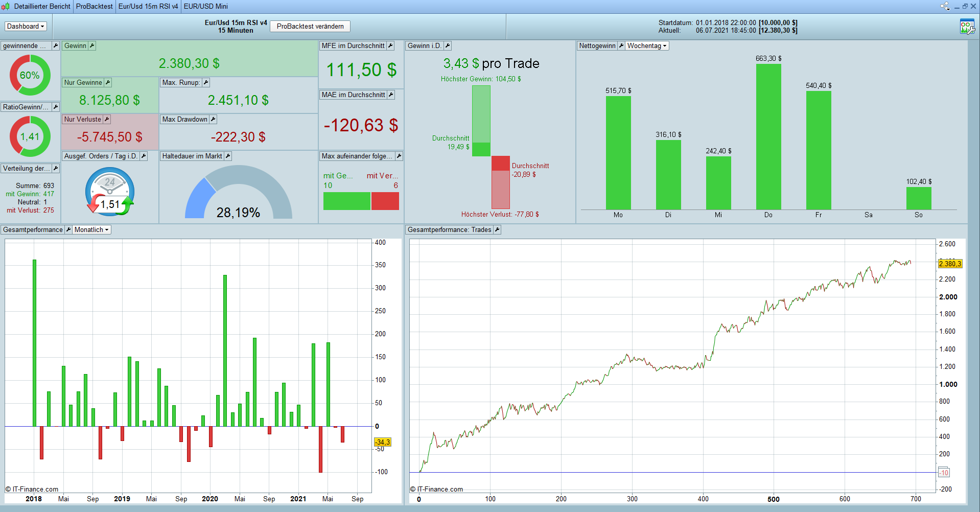Restore the window with the title bar button
Viewport: 980px width, 512px height.
tap(965, 6)
